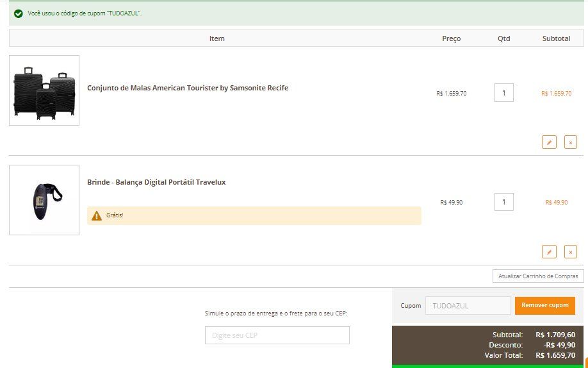Screen dimensions: 588x368
Task: Click the Grátis! notice text
Action: coord(115,215)
